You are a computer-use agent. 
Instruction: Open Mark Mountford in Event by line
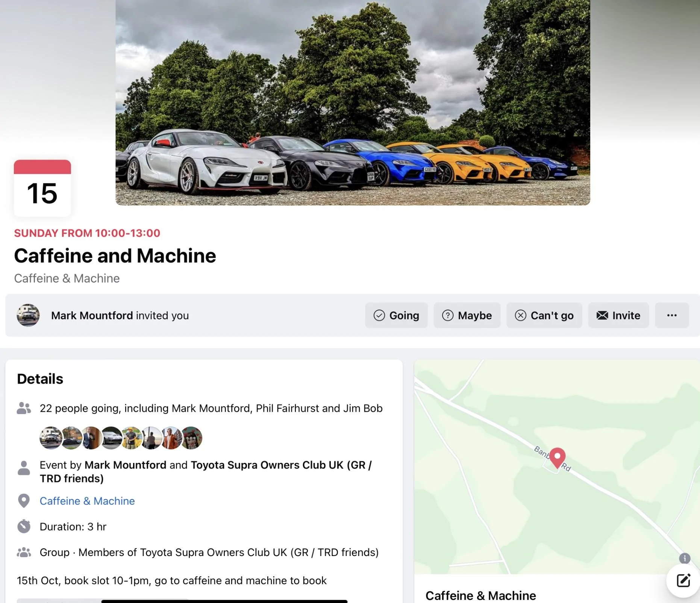point(125,465)
